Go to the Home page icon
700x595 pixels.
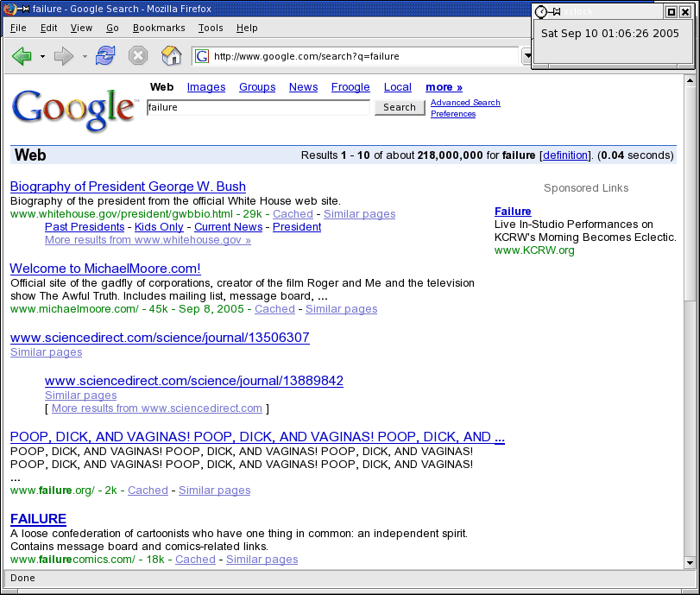click(x=172, y=56)
